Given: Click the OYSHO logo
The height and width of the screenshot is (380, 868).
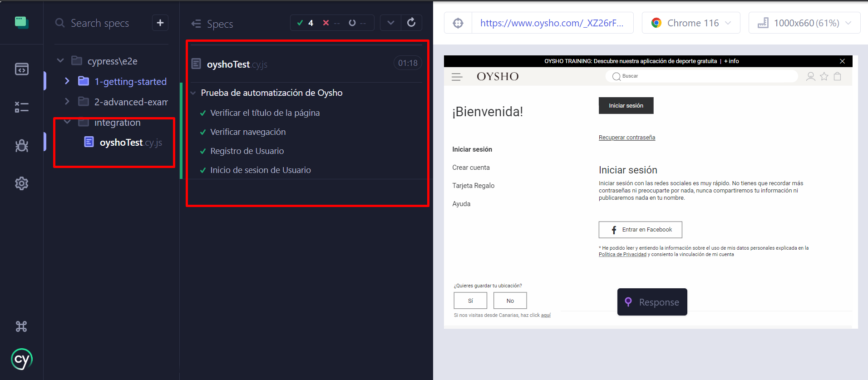Looking at the screenshot, I should point(498,76).
